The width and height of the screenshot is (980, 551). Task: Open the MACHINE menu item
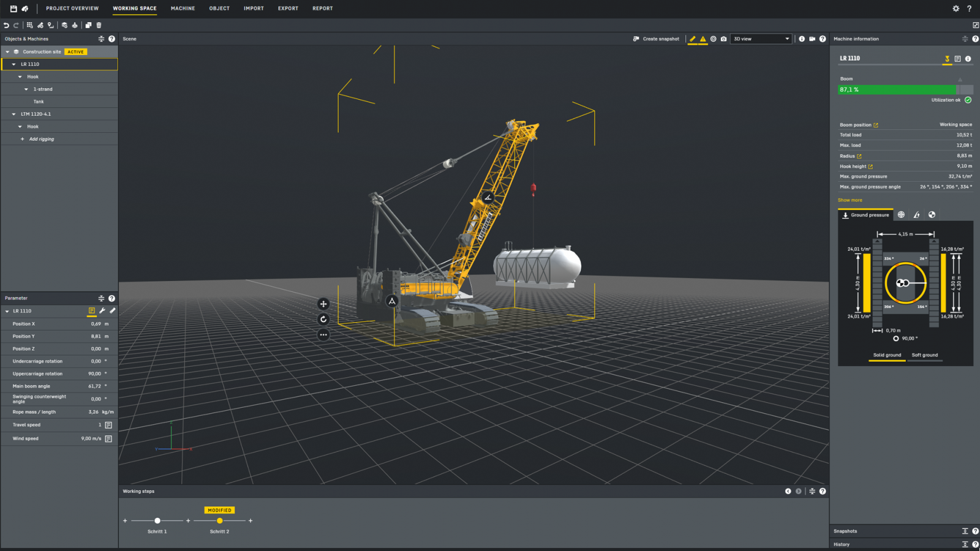183,9
